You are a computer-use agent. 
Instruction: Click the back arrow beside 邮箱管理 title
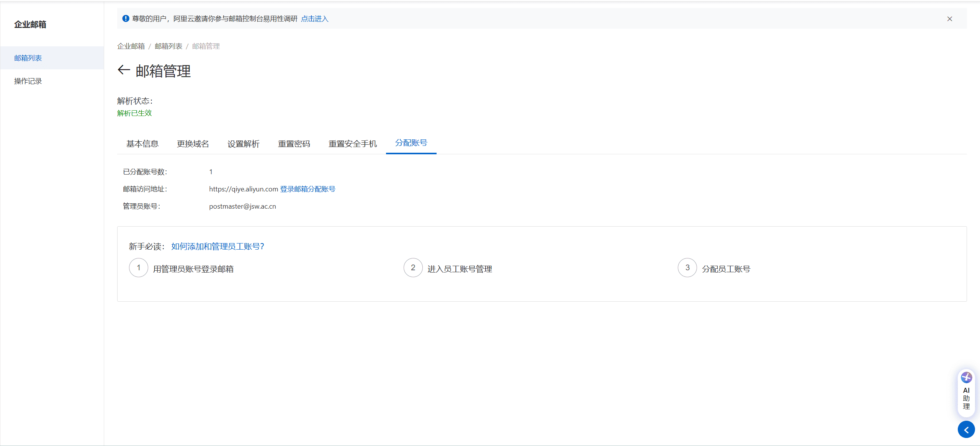(x=123, y=70)
